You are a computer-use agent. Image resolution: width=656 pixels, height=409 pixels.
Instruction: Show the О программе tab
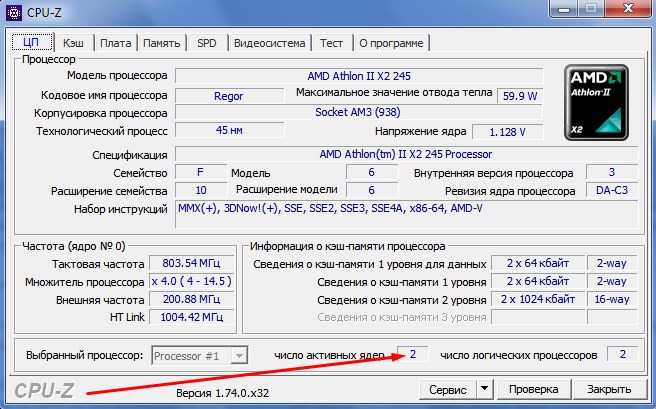[x=392, y=43]
